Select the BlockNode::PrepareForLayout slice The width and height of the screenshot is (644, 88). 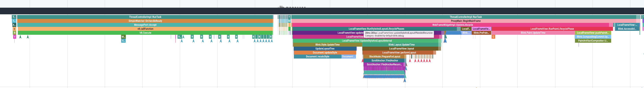coord(385,57)
